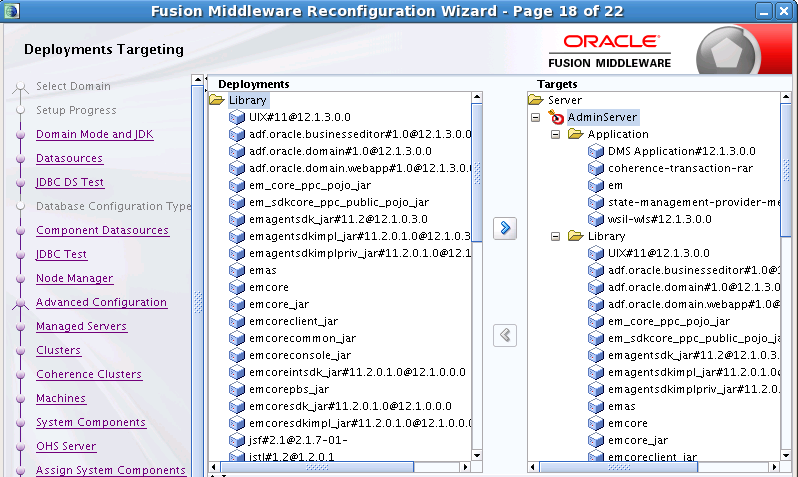
Task: Click the move-right arrow button
Action: (x=505, y=228)
